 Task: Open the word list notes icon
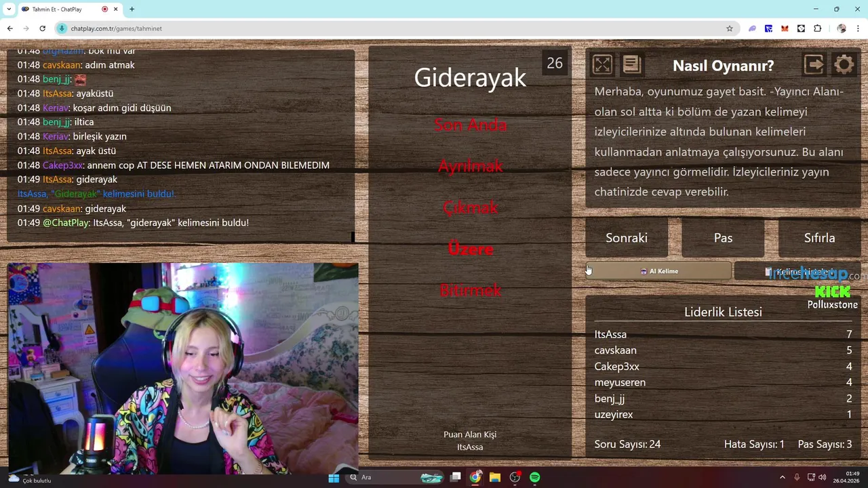[631, 64]
